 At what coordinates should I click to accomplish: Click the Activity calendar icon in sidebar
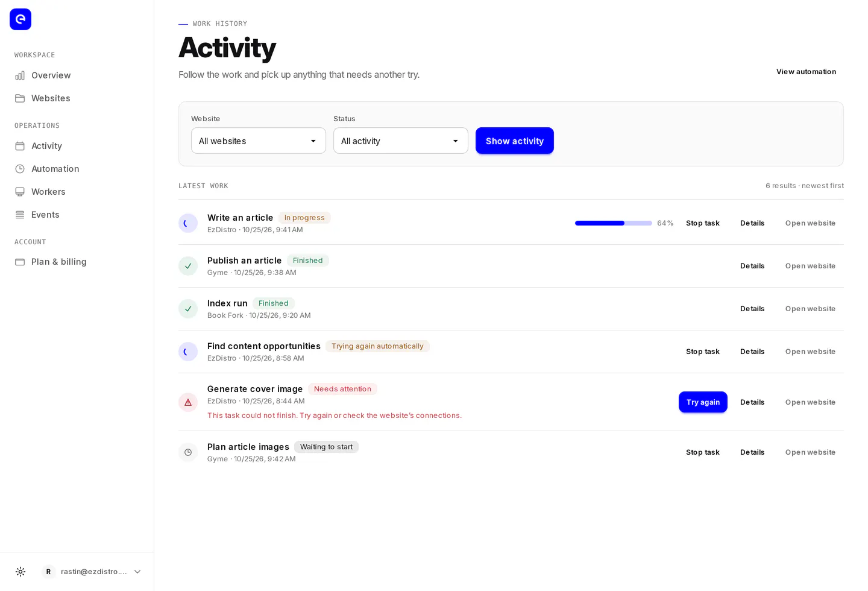click(x=20, y=146)
